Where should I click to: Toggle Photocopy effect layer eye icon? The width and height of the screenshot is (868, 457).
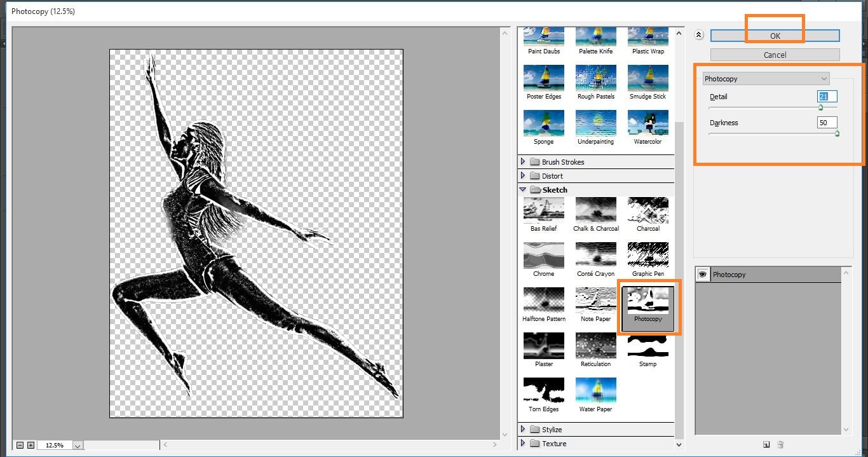(703, 275)
